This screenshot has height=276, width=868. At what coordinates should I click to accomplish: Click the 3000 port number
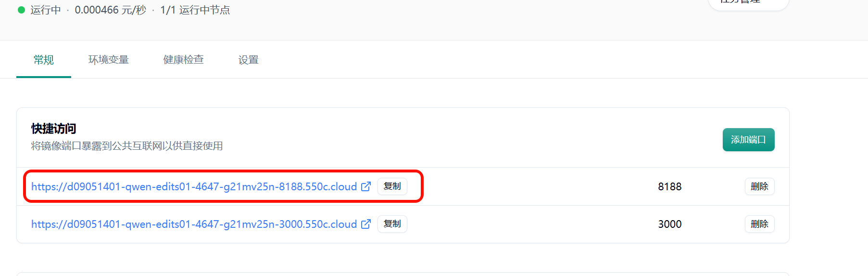(669, 224)
